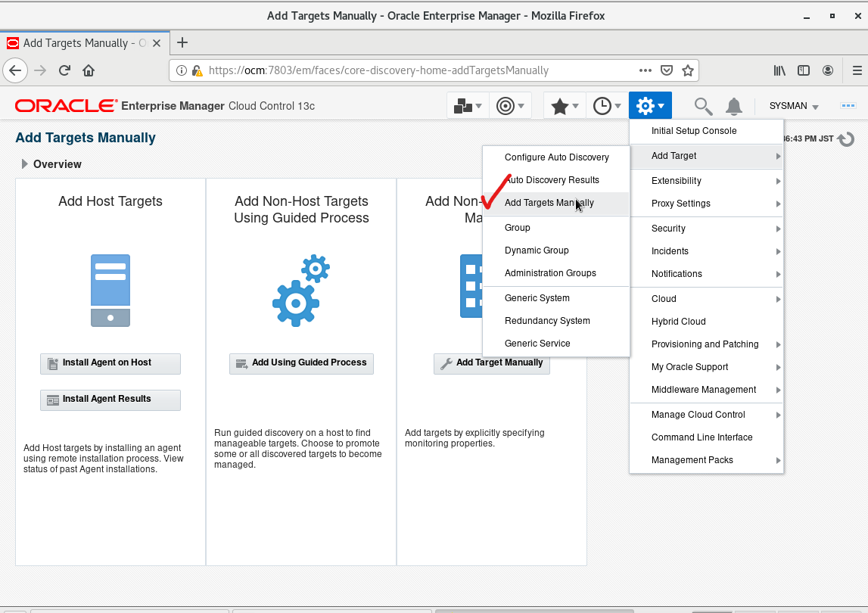The image size is (868, 613).
Task: Choose Configure Auto Discovery
Action: click(x=556, y=157)
